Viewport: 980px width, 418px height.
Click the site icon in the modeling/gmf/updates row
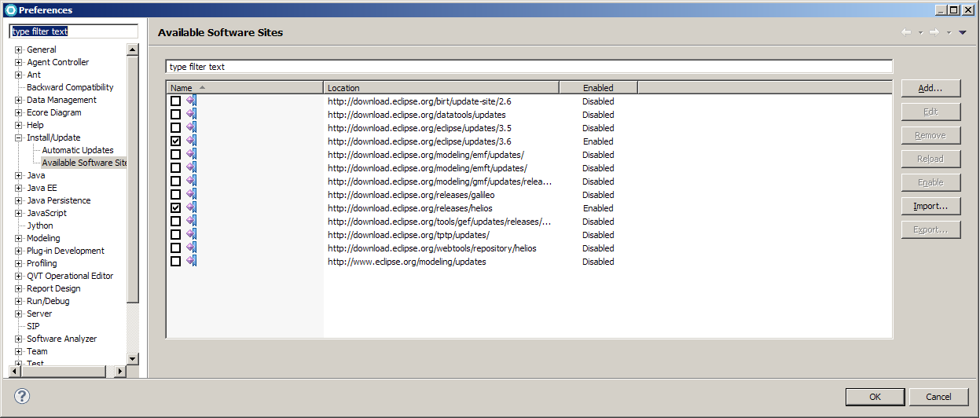pos(191,181)
